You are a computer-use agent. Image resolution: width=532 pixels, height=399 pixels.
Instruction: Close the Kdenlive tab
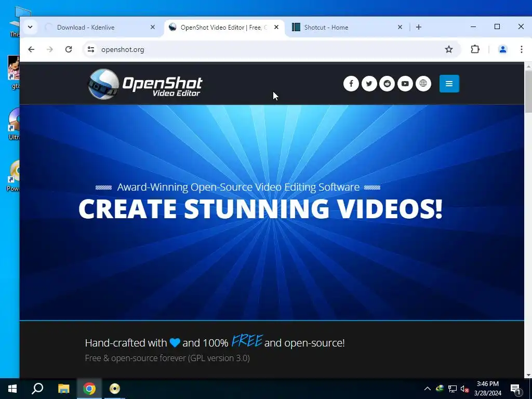pos(153,27)
